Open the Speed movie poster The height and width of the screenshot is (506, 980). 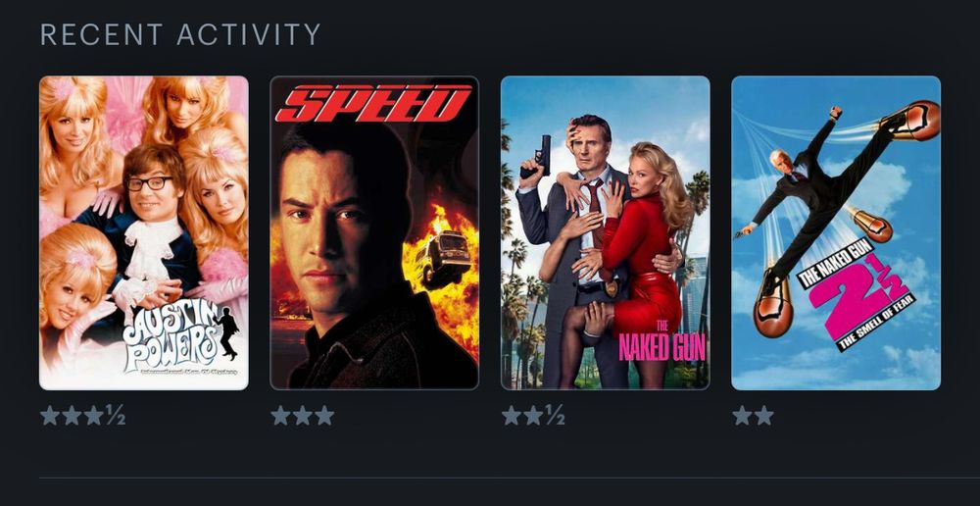[374, 232]
